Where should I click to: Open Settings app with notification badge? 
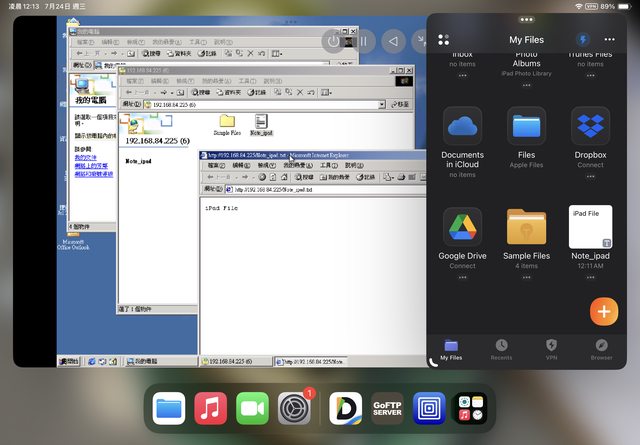click(x=294, y=408)
